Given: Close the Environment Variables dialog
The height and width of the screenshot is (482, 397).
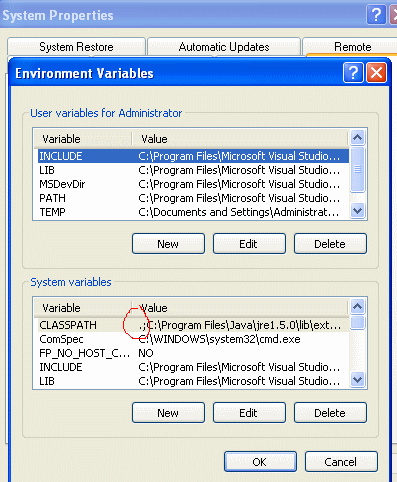Looking at the screenshot, I should click(376, 72).
